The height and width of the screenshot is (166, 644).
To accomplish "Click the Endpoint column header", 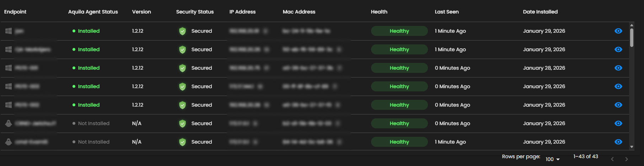I will (15, 12).
